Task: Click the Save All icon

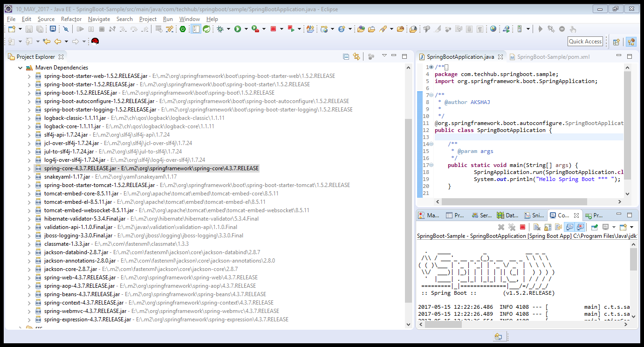Action: coord(40,28)
